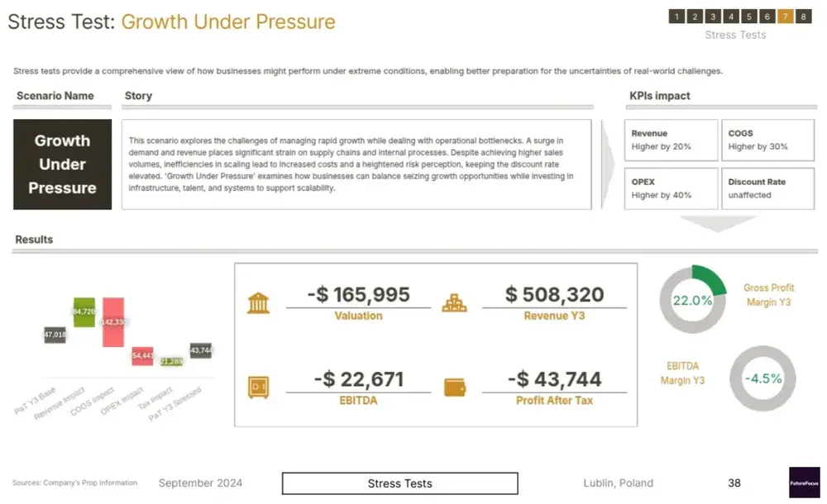Click the bank building Valuation icon

coord(258,302)
